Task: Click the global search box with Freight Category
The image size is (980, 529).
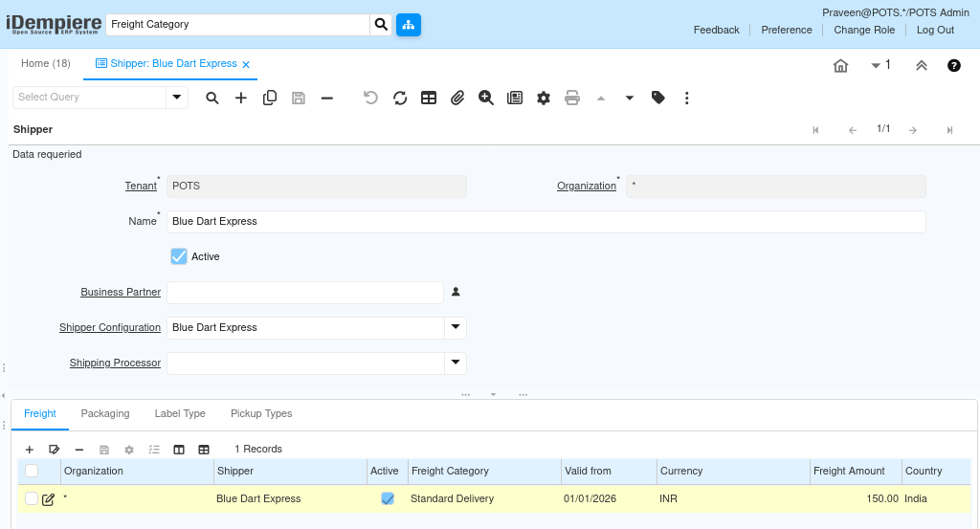Action: pos(238,24)
